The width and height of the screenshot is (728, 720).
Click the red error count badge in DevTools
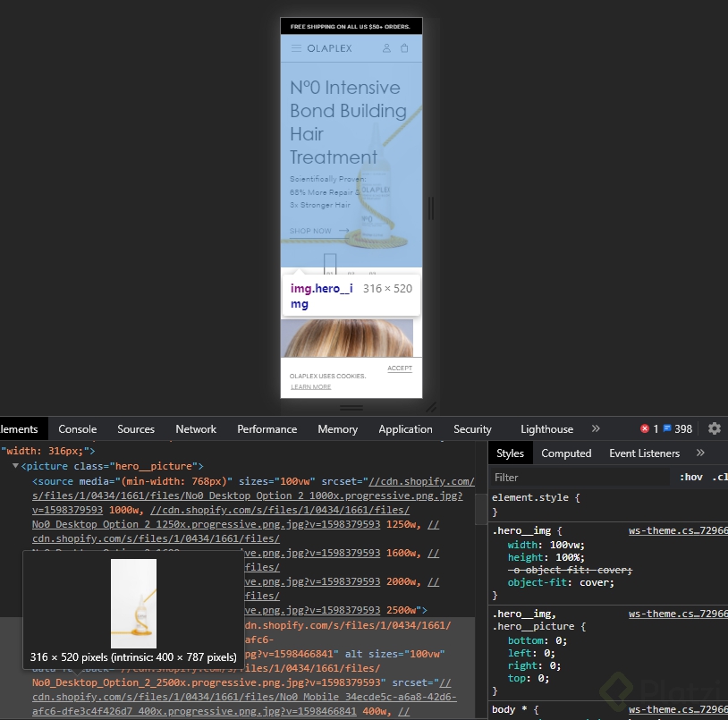coord(644,428)
